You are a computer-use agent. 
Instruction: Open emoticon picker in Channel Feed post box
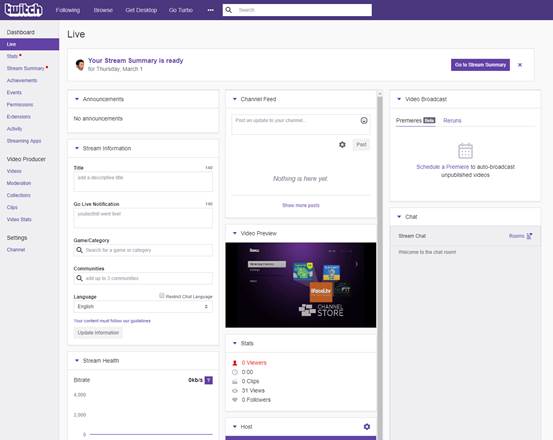(364, 121)
